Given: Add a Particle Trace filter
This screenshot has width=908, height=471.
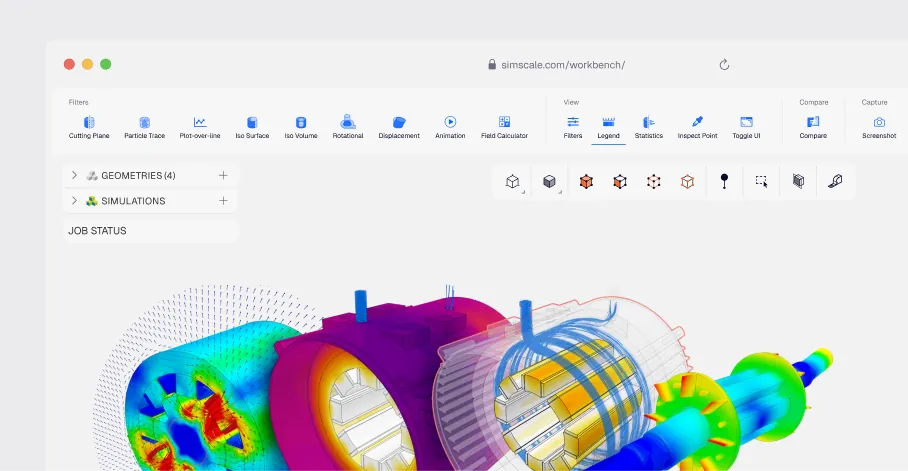Looking at the screenshot, I should [144, 127].
